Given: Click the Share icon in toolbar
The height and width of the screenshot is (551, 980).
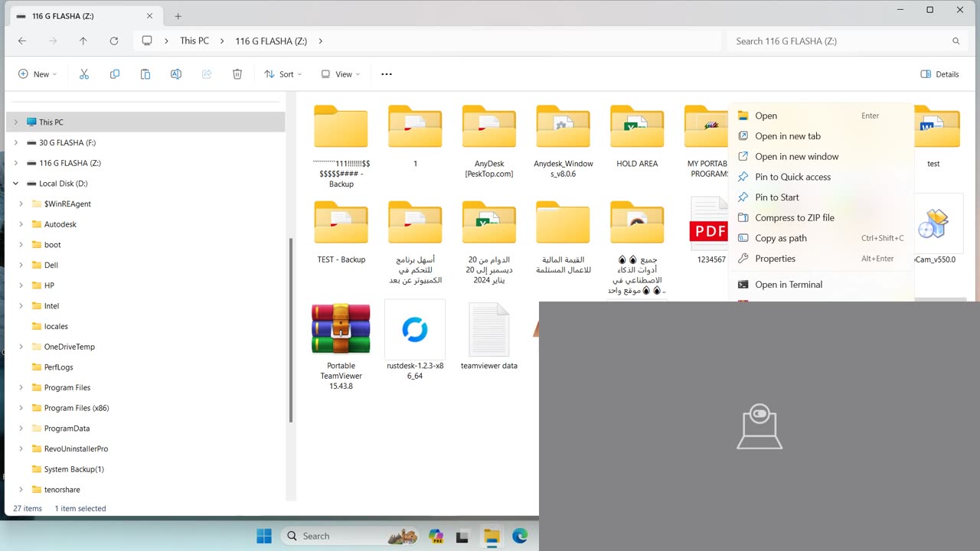Looking at the screenshot, I should [x=207, y=74].
